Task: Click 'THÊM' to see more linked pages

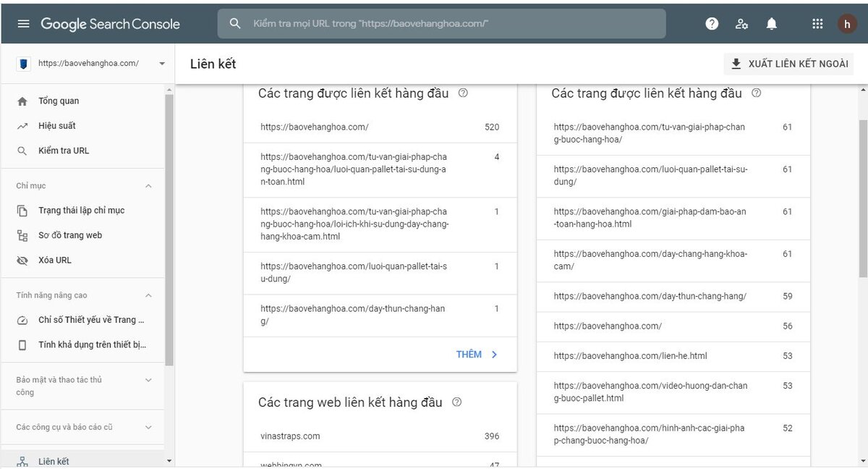Action: click(x=477, y=355)
